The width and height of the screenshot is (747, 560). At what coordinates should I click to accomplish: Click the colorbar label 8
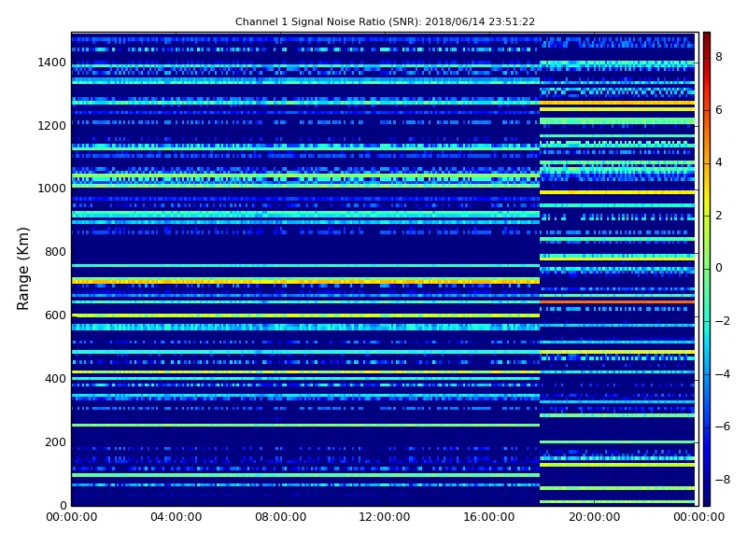tap(719, 57)
